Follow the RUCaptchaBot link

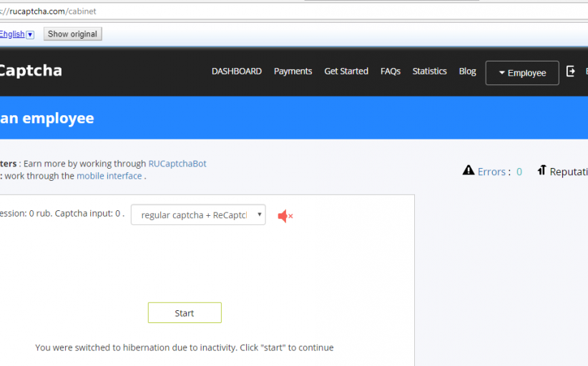(x=177, y=164)
